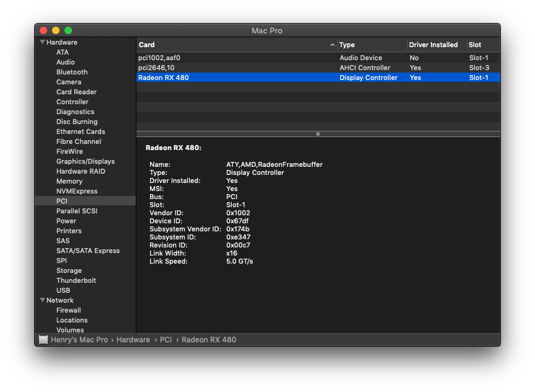The width and height of the screenshot is (535, 392).
Task: Open Printers section
Action: [69, 231]
